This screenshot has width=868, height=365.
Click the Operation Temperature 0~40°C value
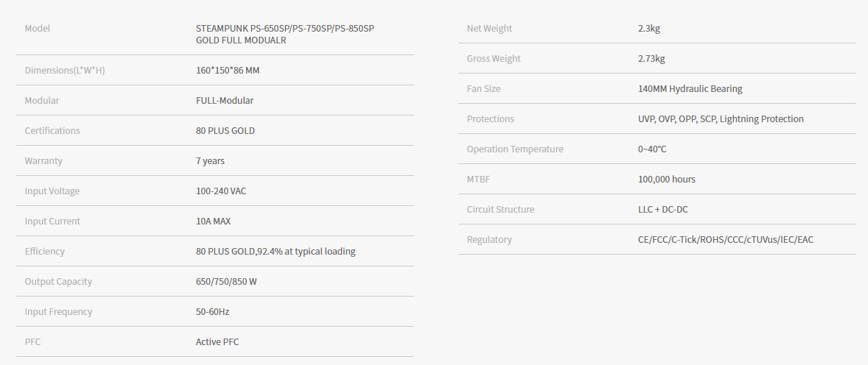click(x=652, y=149)
